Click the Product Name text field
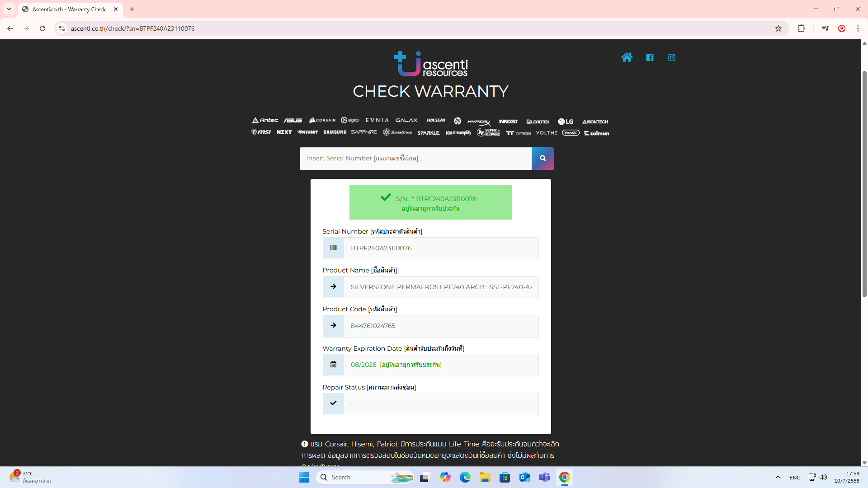The width and height of the screenshot is (868, 488). 441,287
